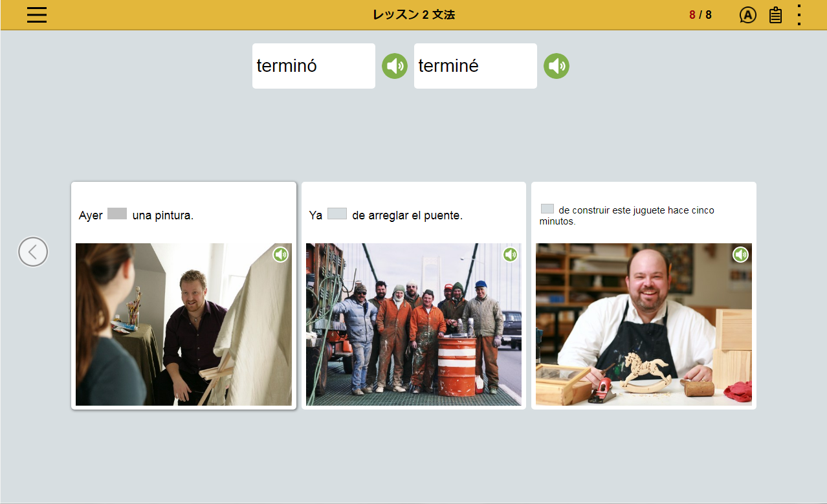The height and width of the screenshot is (504, 827).
Task: Open the three-dot more options menu
Action: [800, 15]
